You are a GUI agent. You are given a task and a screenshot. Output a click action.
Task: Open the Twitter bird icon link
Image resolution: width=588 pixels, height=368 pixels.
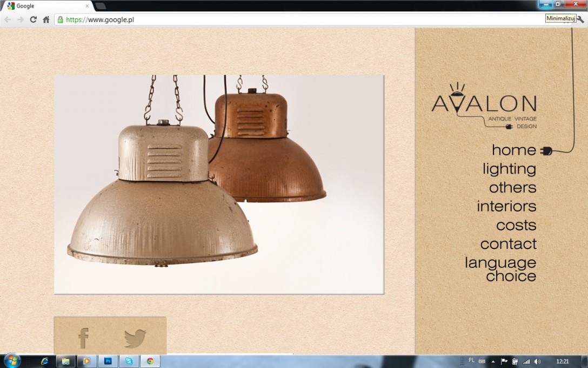(135, 338)
